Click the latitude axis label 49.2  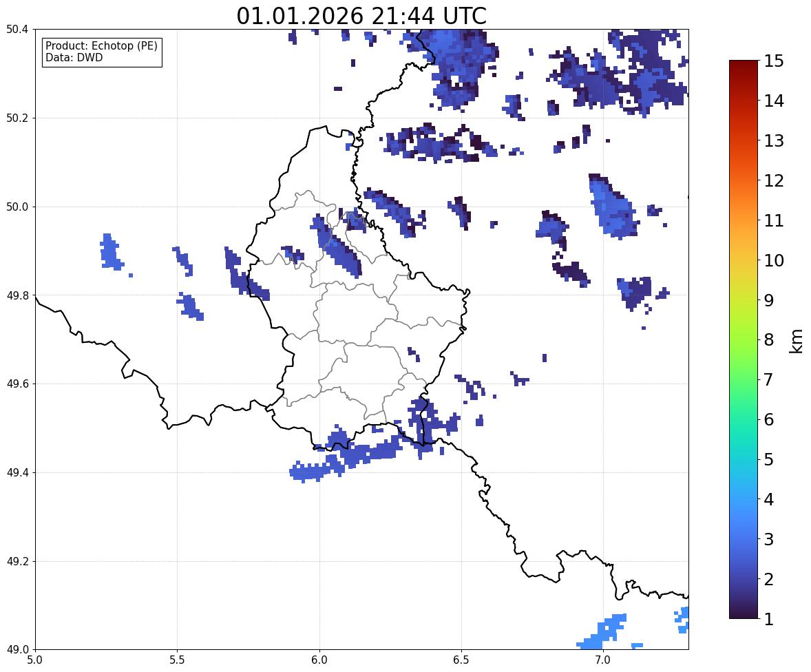[17, 561]
